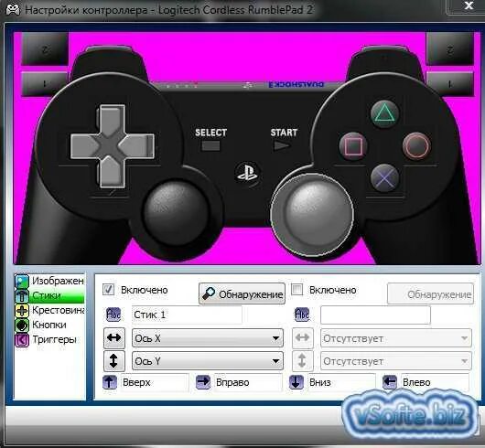Click the left arrow icon beside Влево
Screen dimensions: 485x448
tap(390, 382)
